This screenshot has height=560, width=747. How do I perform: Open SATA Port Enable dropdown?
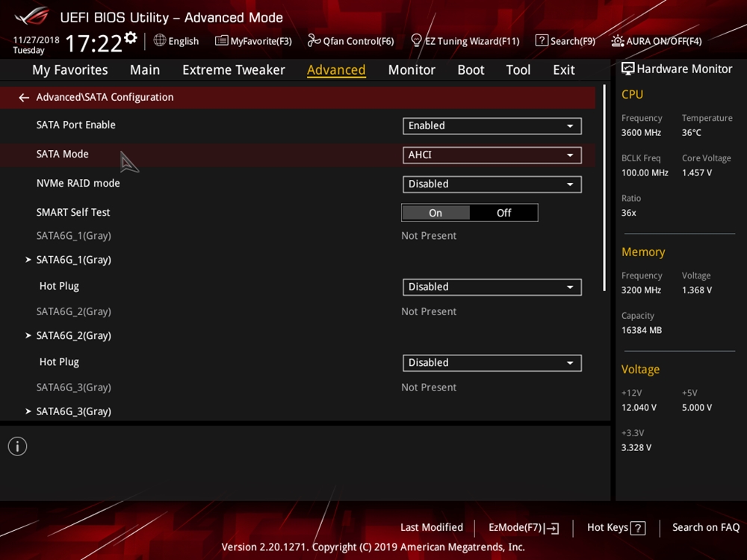pos(492,125)
